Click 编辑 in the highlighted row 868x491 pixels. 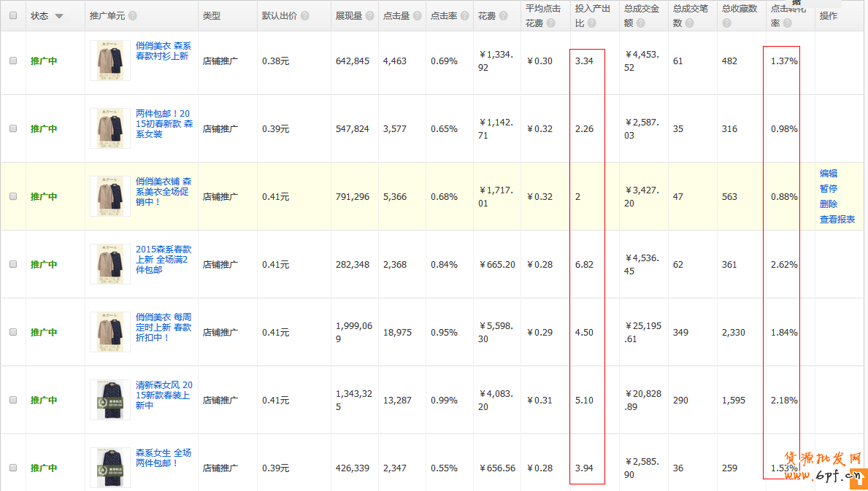pos(828,174)
